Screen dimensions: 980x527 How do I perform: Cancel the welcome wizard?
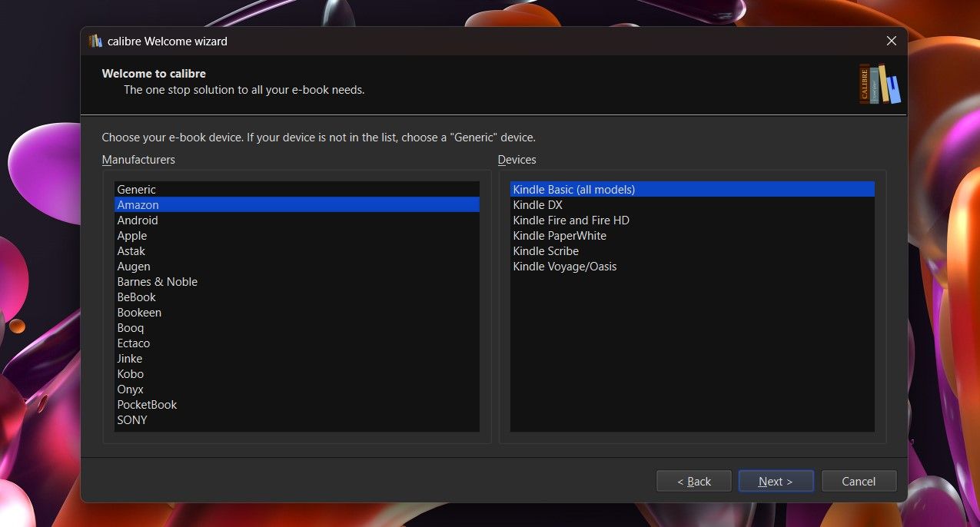point(859,480)
